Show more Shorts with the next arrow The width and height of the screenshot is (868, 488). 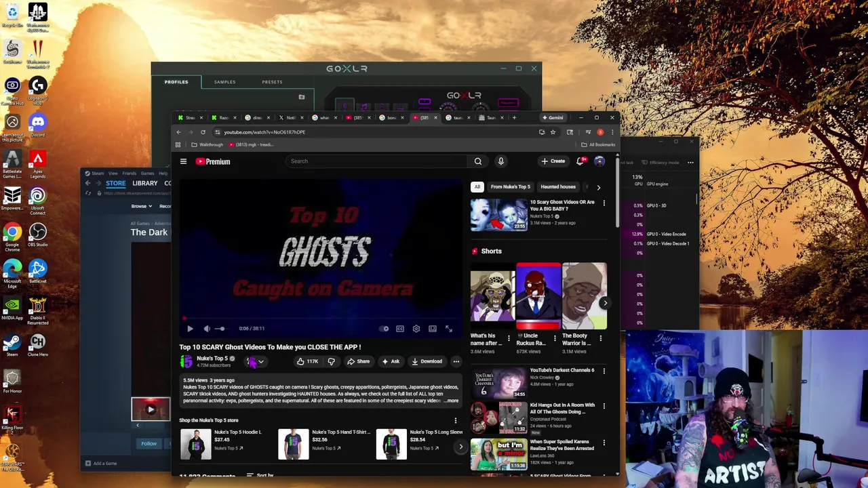pos(604,303)
